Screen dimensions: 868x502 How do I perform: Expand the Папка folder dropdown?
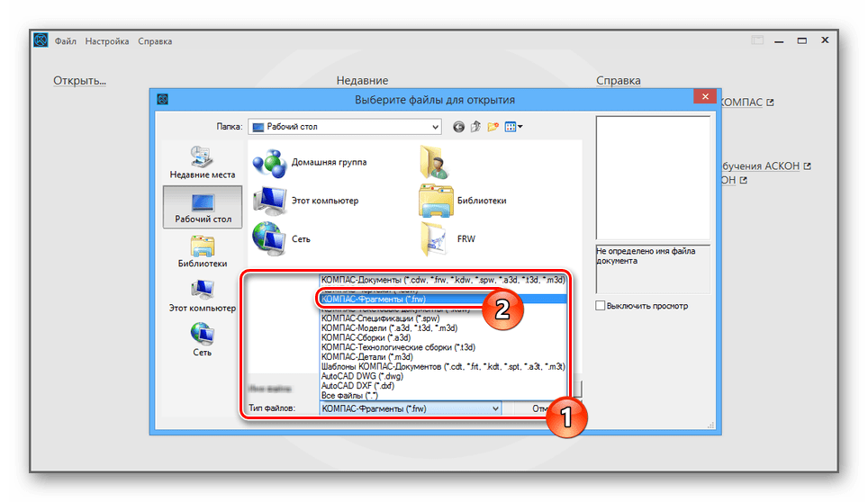tap(435, 127)
